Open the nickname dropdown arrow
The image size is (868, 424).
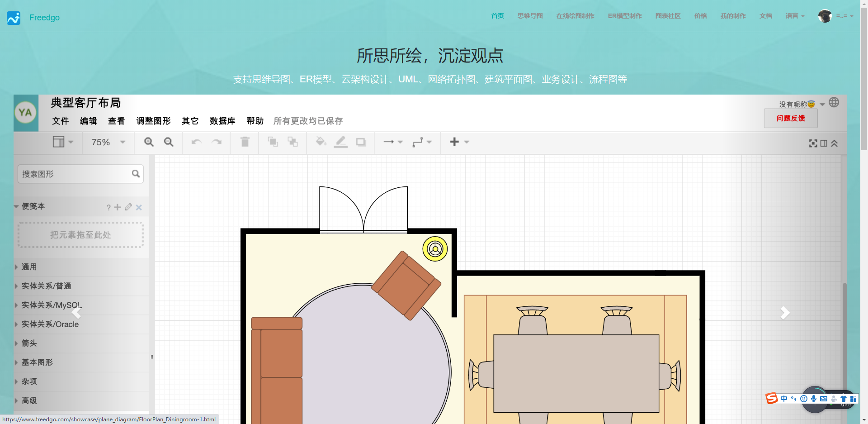[x=822, y=105]
